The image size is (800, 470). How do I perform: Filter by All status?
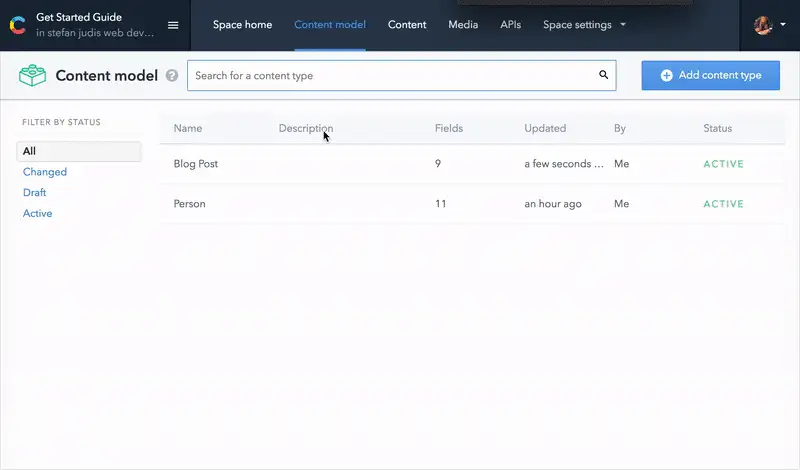[79, 152]
